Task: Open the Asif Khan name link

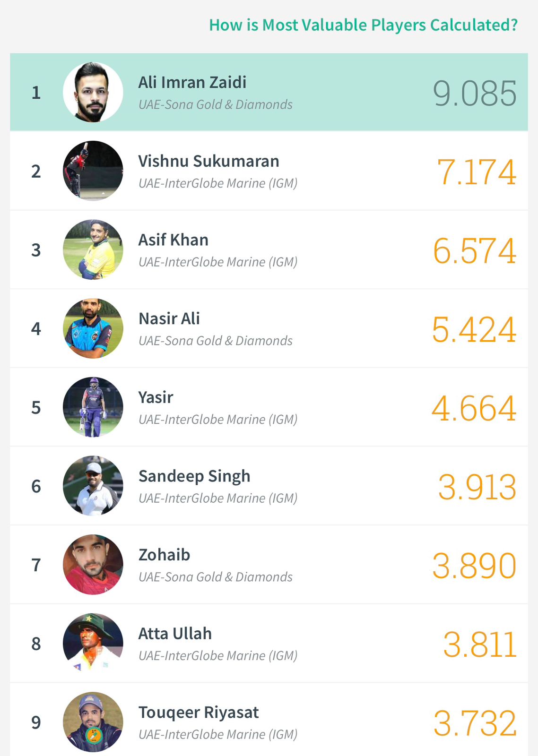Action: tap(173, 240)
